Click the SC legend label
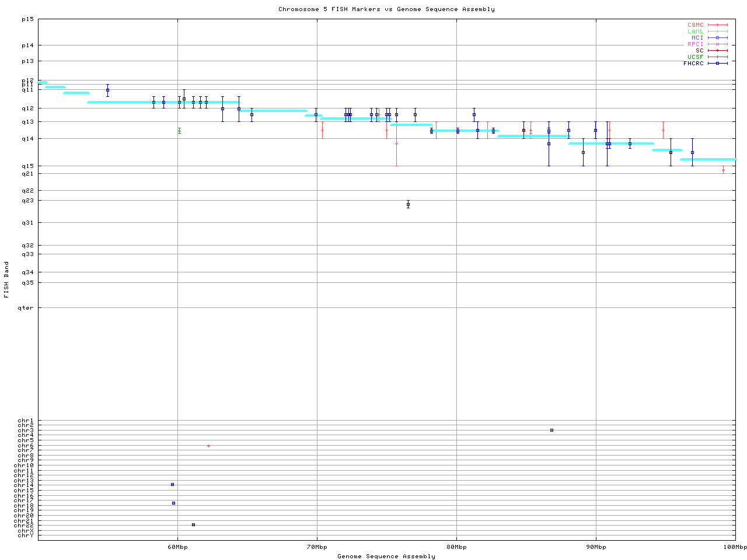The image size is (747, 560). (x=699, y=51)
